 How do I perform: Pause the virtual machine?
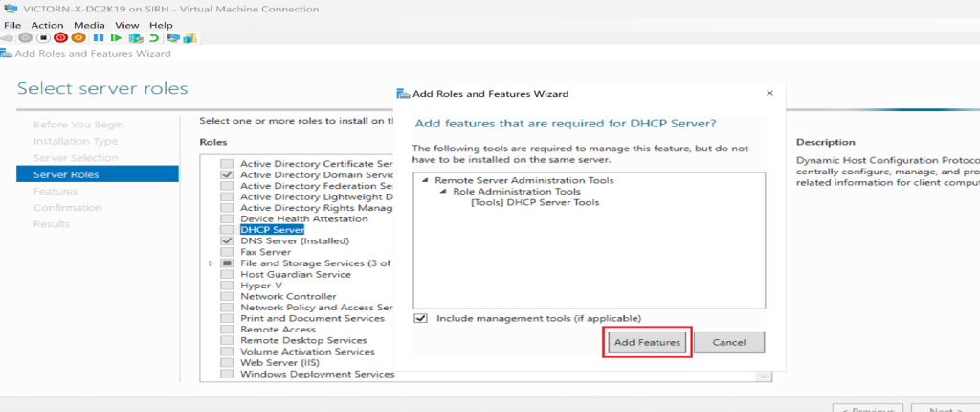(x=98, y=38)
